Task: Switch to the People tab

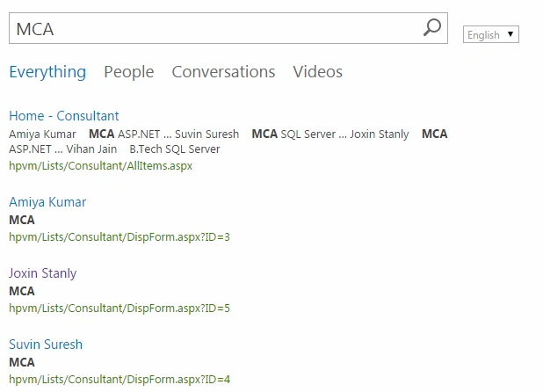Action: (129, 72)
